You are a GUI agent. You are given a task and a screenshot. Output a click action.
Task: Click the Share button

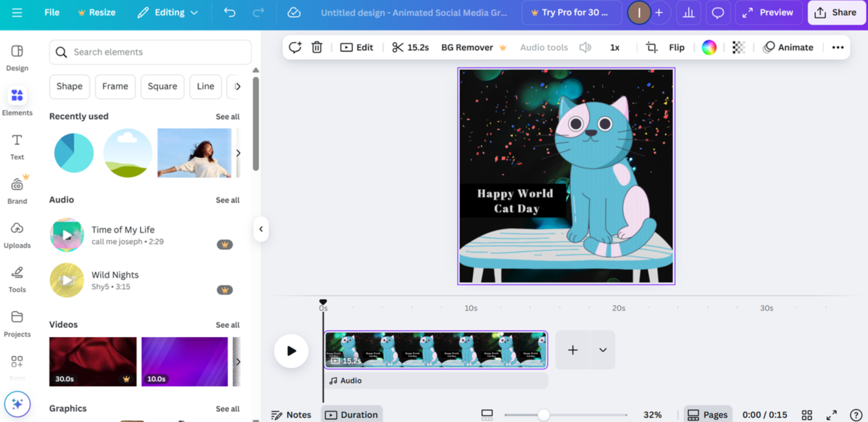836,13
